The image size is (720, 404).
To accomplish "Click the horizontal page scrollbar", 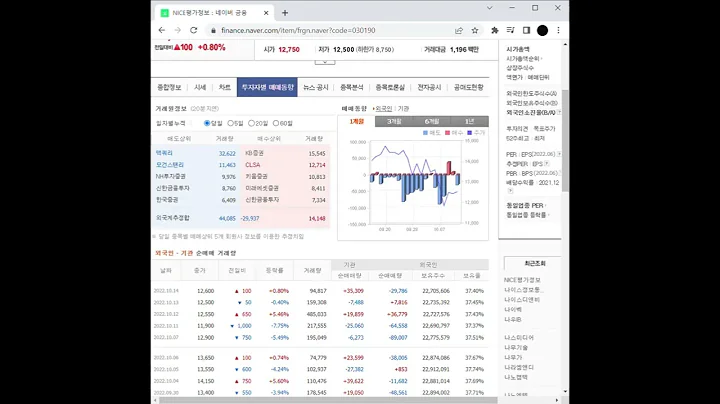I will (328, 400).
